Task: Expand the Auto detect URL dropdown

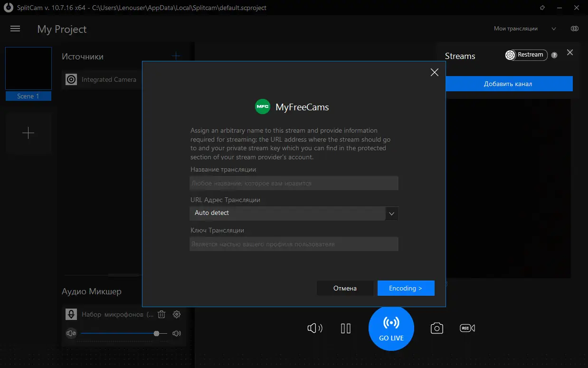Action: click(x=392, y=213)
